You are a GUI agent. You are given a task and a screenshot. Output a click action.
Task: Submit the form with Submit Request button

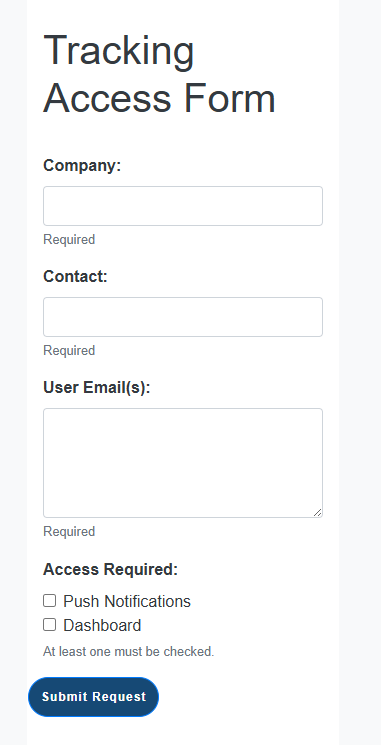[x=94, y=697]
